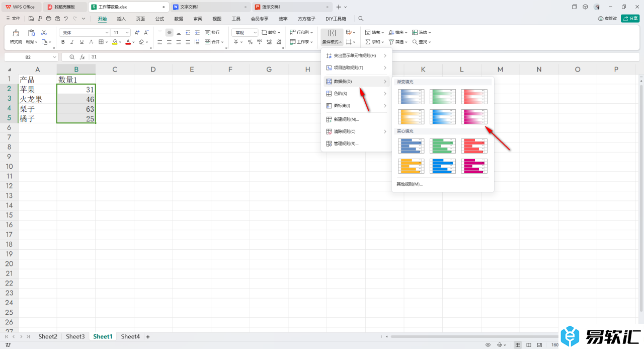Open the font name dropdown (宋体)

pyautogui.click(x=107, y=32)
